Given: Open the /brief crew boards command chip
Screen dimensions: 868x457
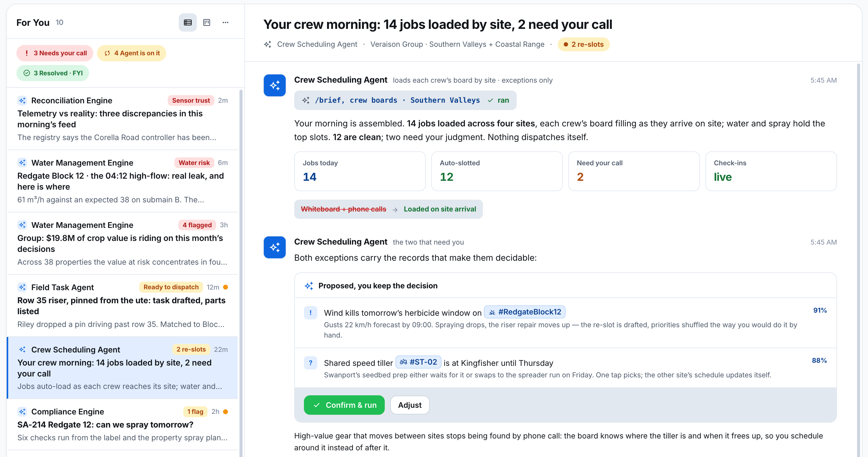Looking at the screenshot, I should click(405, 100).
